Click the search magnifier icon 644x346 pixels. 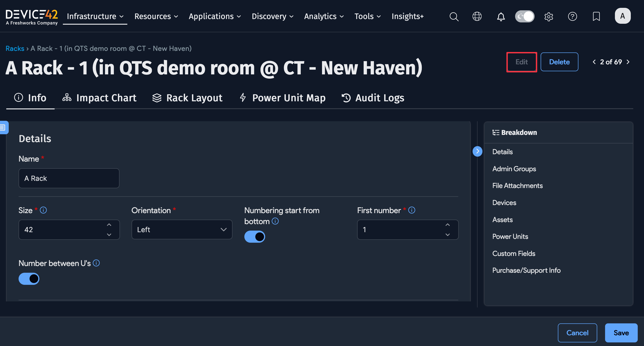454,17
